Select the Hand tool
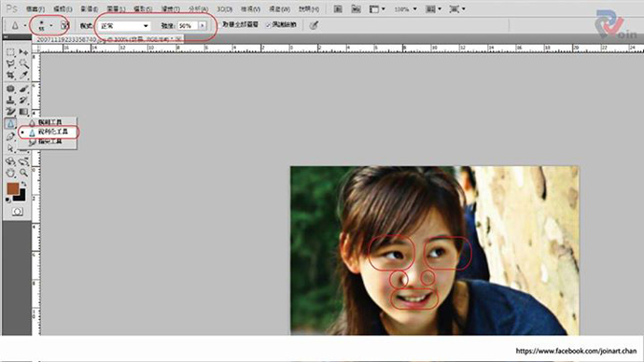The image size is (644, 362). (10, 173)
